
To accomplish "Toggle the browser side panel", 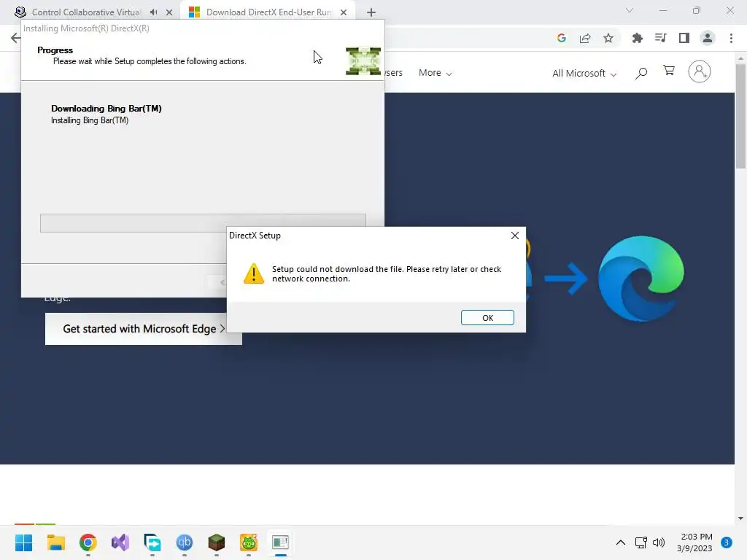I will click(684, 38).
